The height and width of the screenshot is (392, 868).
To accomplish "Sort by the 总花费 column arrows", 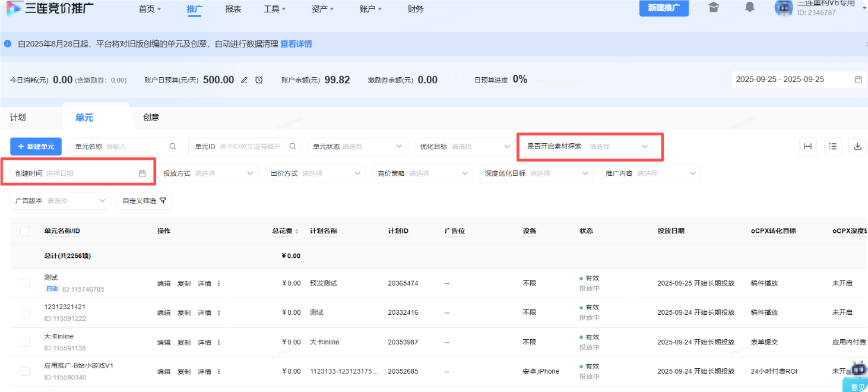I will click(x=297, y=231).
